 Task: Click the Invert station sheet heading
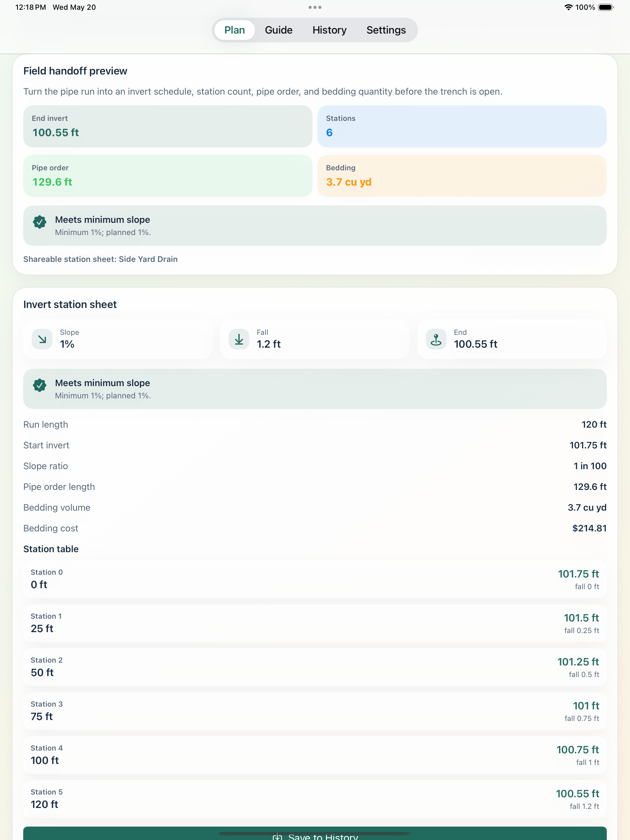pyautogui.click(x=70, y=305)
